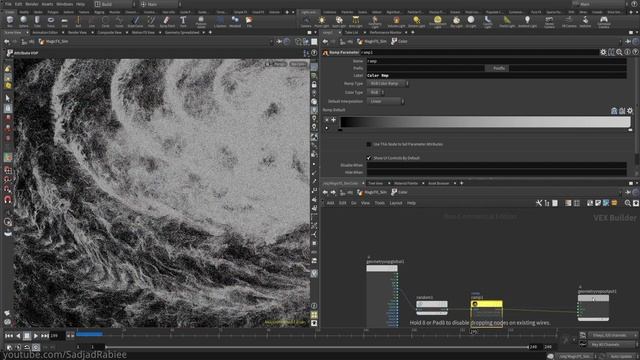
Task: Open the ramp presets gear icon
Action: pos(630,111)
